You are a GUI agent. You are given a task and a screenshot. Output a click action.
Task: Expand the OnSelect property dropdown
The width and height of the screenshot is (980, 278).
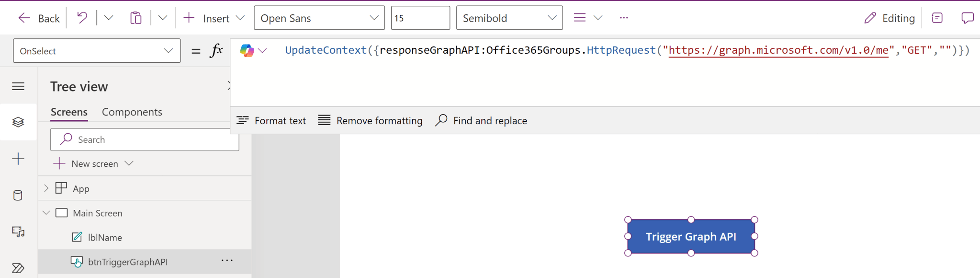click(97, 51)
